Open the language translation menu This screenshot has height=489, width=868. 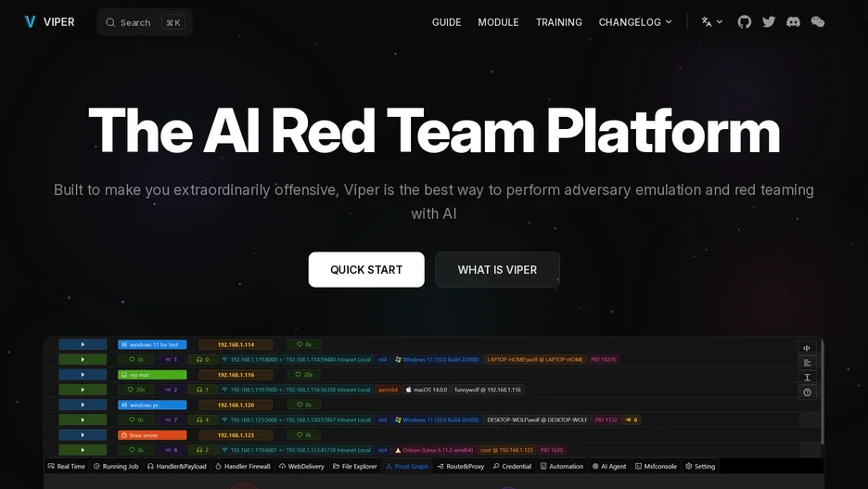711,22
